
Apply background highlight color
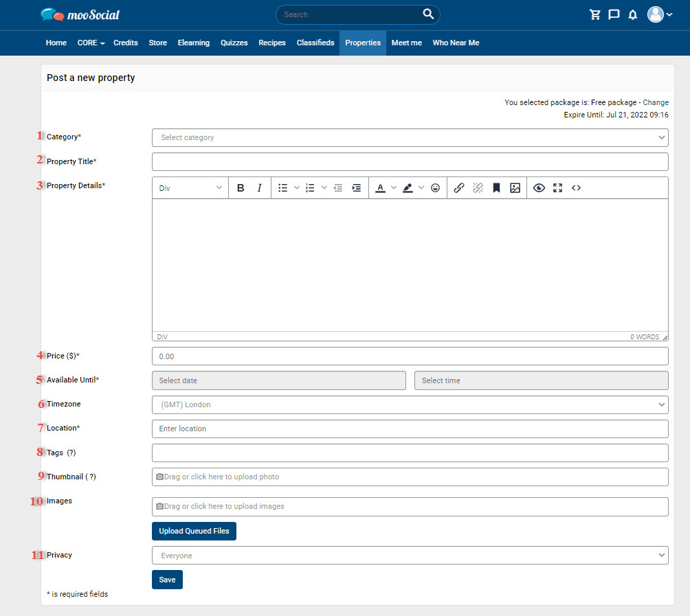pyautogui.click(x=408, y=187)
